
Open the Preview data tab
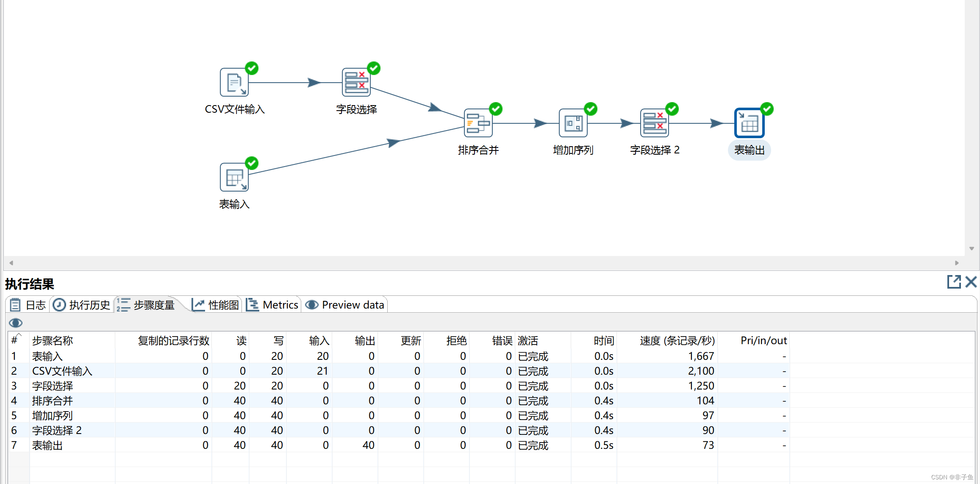[345, 305]
